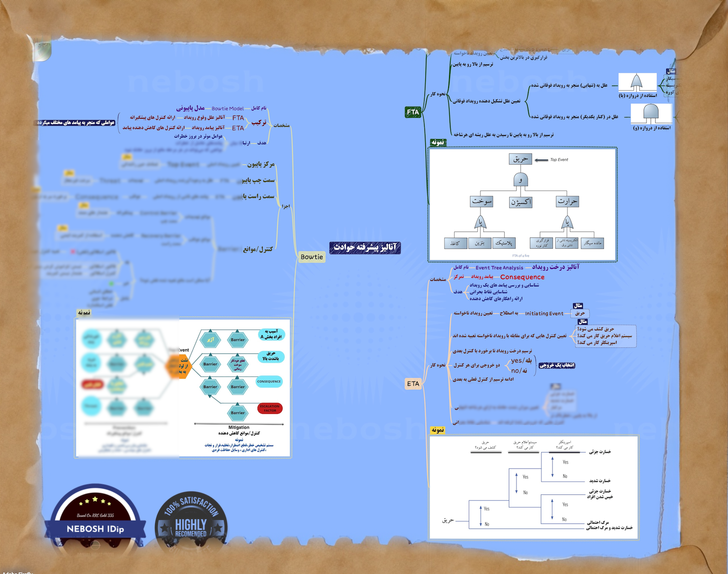Image resolution: width=728 pixels, height=574 pixels.
Task: Select the ETA branch node
Action: (413, 384)
